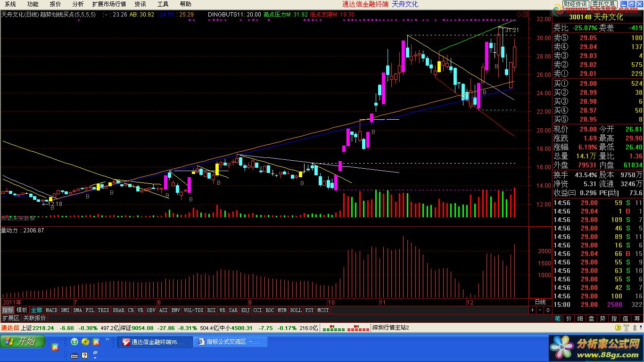Image resolution: width=644 pixels, height=362 pixels.
Task: Select the 笔 tick-detail tab
Action: coord(558,319)
